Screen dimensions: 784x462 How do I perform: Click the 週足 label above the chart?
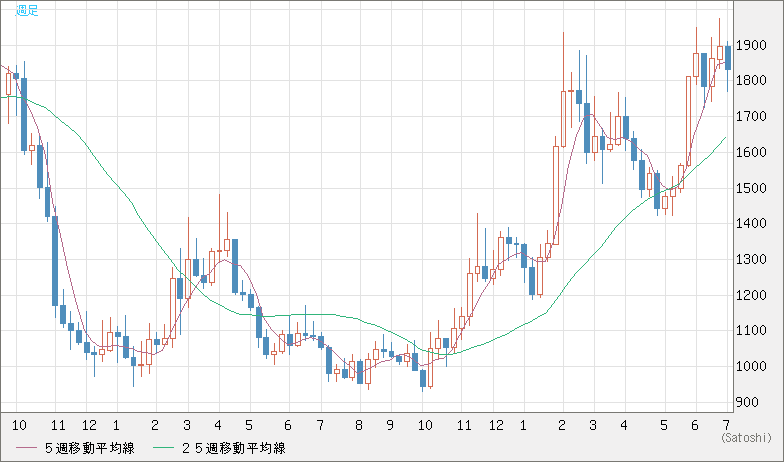tap(27, 10)
